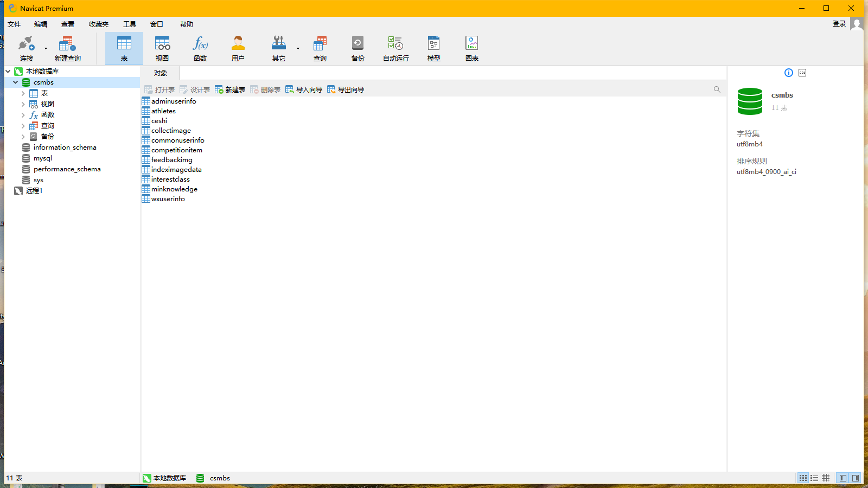Select the sys database in the tree
Image resolution: width=868 pixels, height=488 pixels.
click(x=38, y=180)
